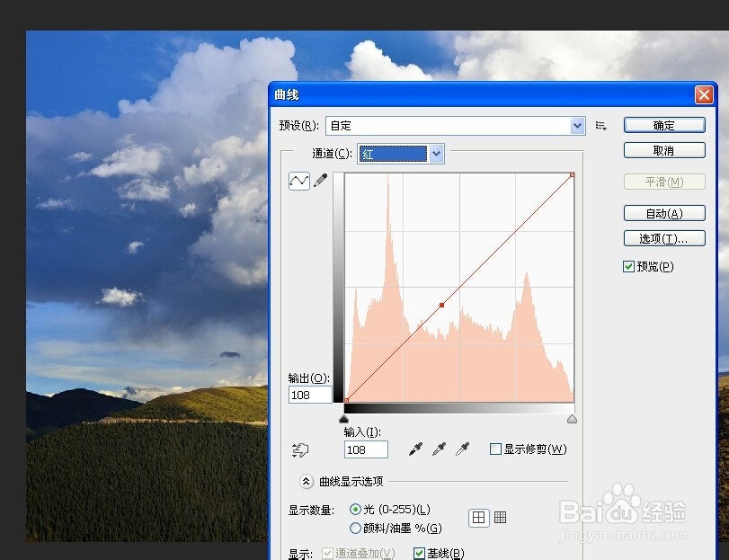This screenshot has height=560, width=729.
Task: Select the black point eyedropper
Action: point(415,447)
